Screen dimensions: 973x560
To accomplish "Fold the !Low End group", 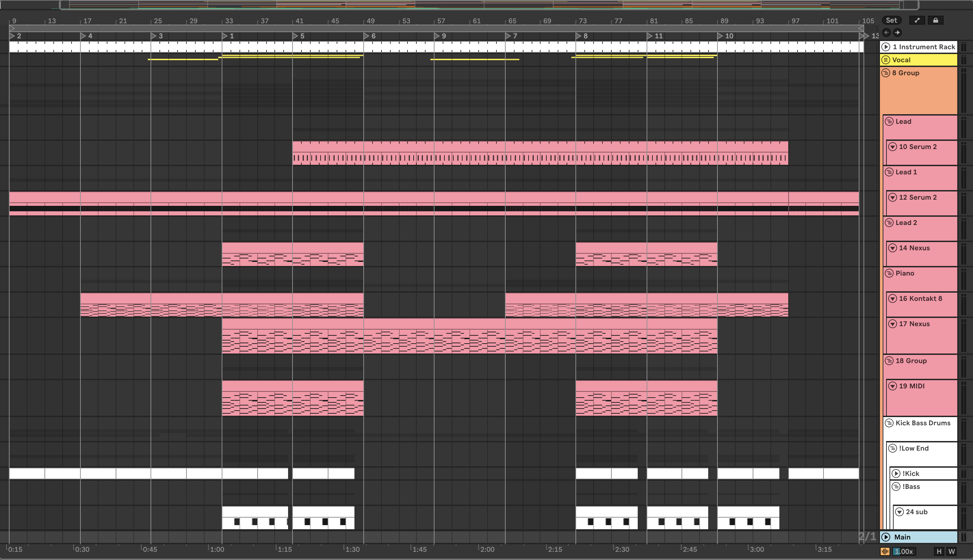I will point(893,449).
